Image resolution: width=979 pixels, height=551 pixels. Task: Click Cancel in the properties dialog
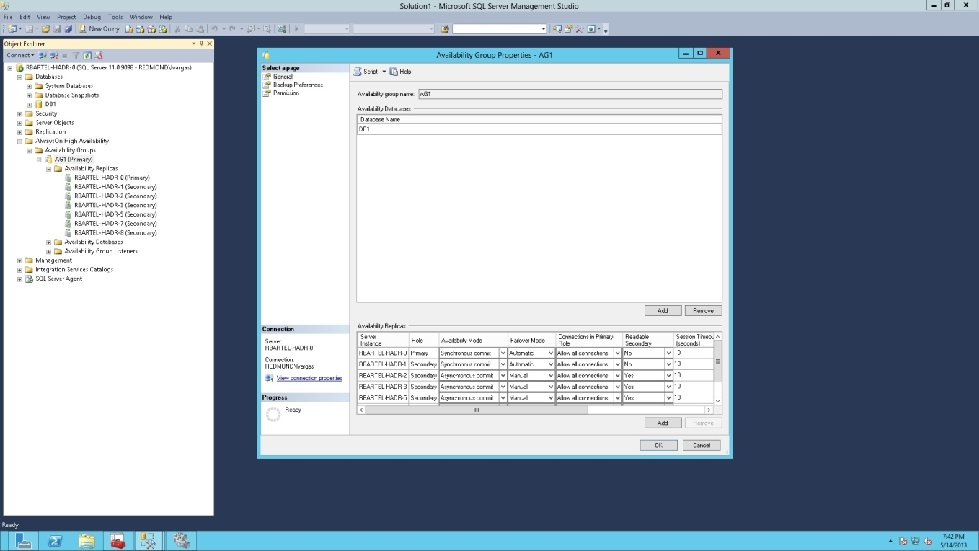point(701,445)
